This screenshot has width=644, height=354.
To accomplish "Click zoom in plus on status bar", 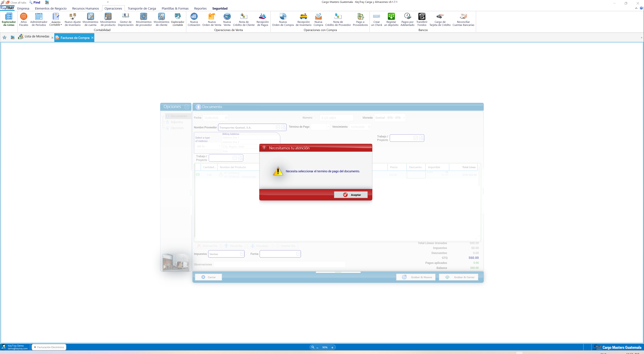I will click(332, 347).
